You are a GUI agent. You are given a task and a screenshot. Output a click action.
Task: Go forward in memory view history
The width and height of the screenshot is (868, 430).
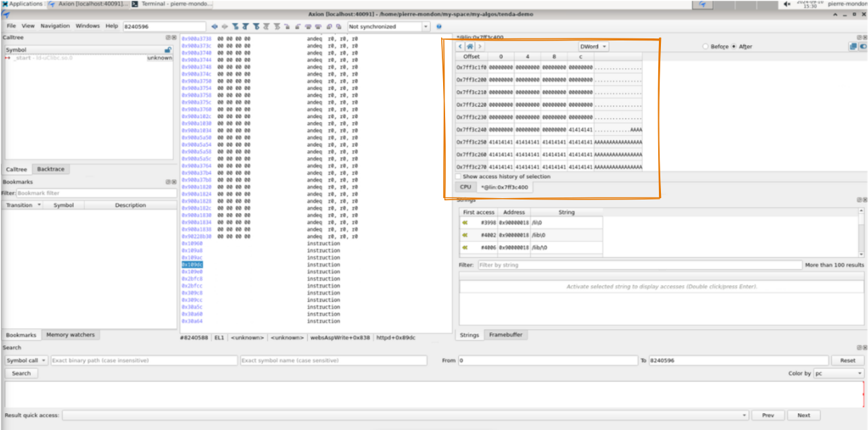(x=480, y=47)
